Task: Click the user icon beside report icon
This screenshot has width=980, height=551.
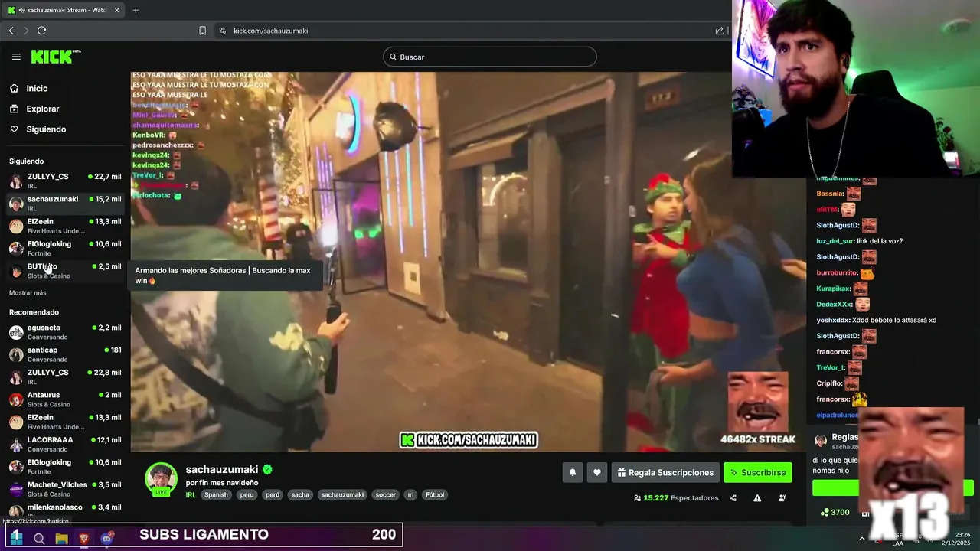Action: (x=782, y=498)
